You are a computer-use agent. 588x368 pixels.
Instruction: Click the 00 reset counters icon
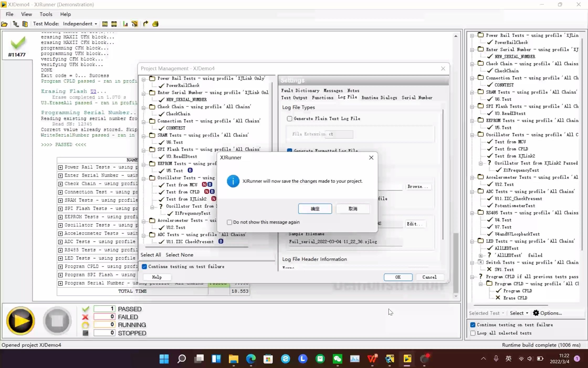tap(114, 24)
